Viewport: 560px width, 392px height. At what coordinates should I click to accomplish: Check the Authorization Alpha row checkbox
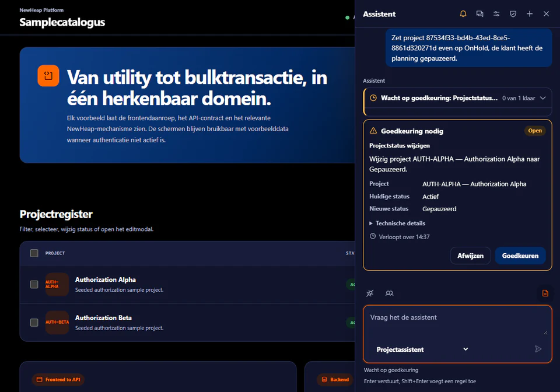[x=34, y=284]
